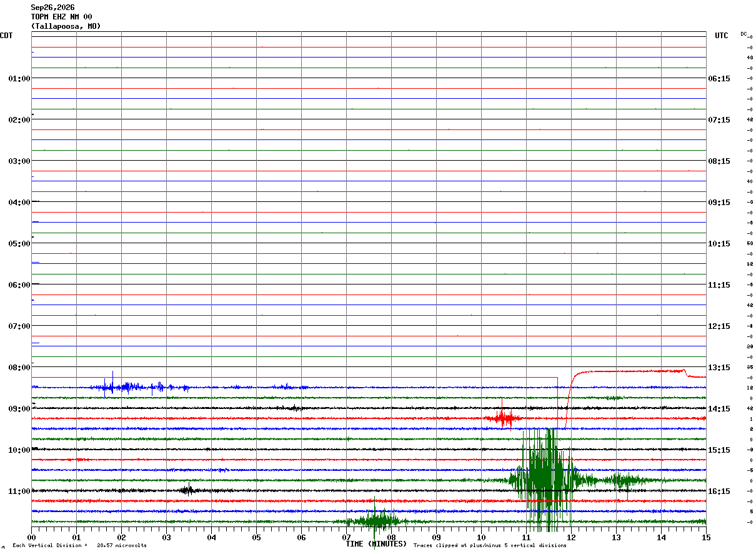Click the green waveform burst near minute 7.7
This screenshot has height=554, width=756.
[x=375, y=520]
